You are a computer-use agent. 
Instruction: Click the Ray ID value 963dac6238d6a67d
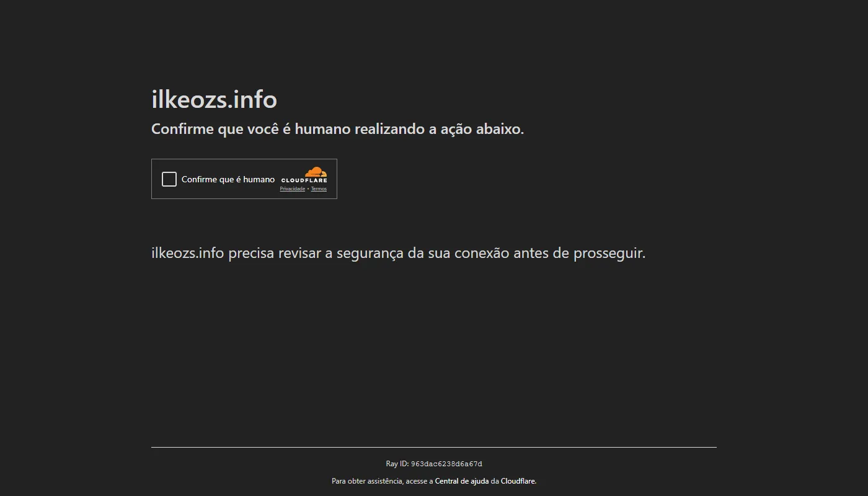tap(446, 464)
